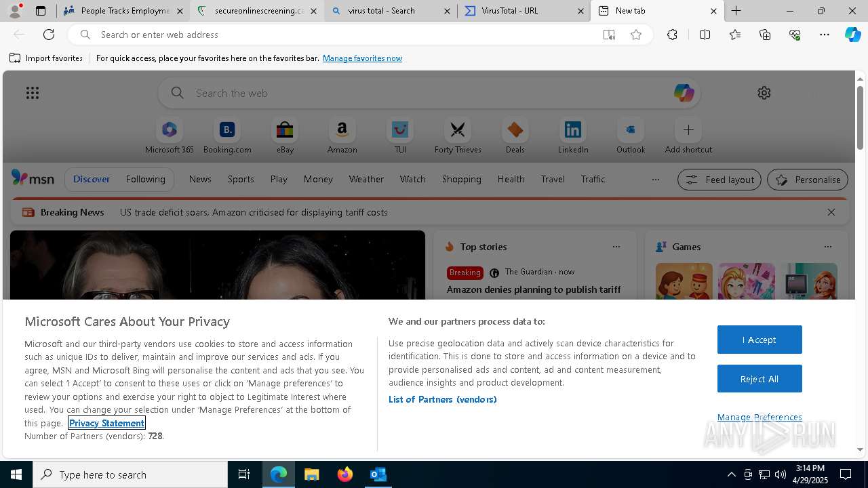Open Sports section in MSN nav
Screen dimensions: 868x488
pyautogui.click(x=241, y=179)
